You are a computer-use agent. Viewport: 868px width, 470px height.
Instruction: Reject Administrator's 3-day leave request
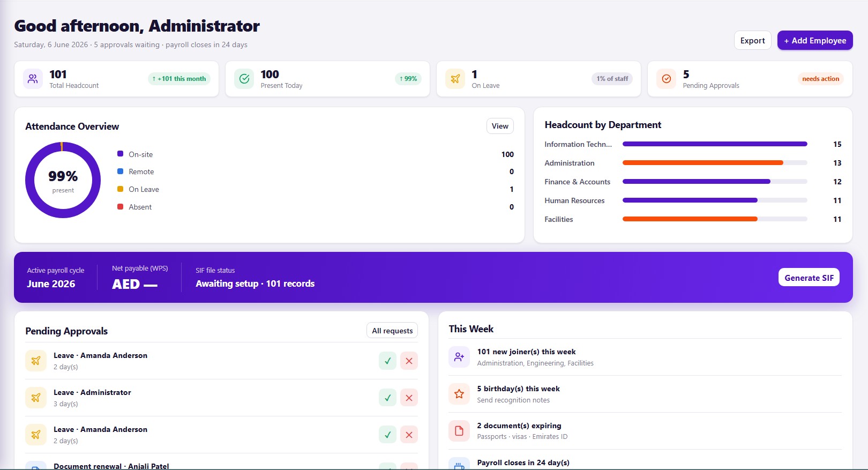coord(409,398)
